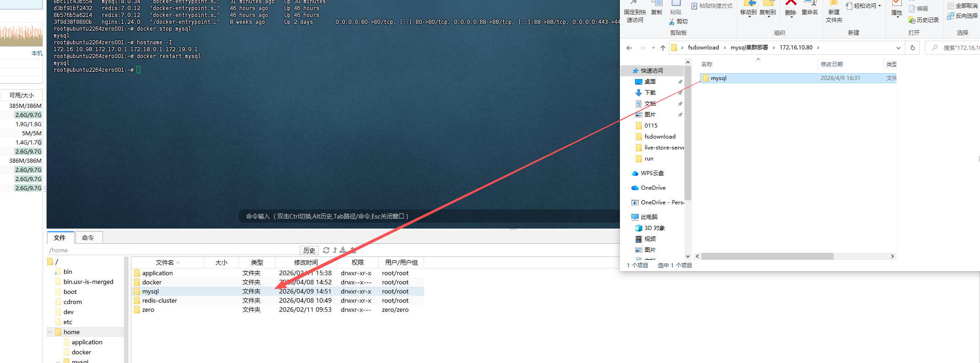Image resolution: width=980 pixels, height=363 pixels.
Task: Open the 复制到 dropdown
Action: coord(768,16)
